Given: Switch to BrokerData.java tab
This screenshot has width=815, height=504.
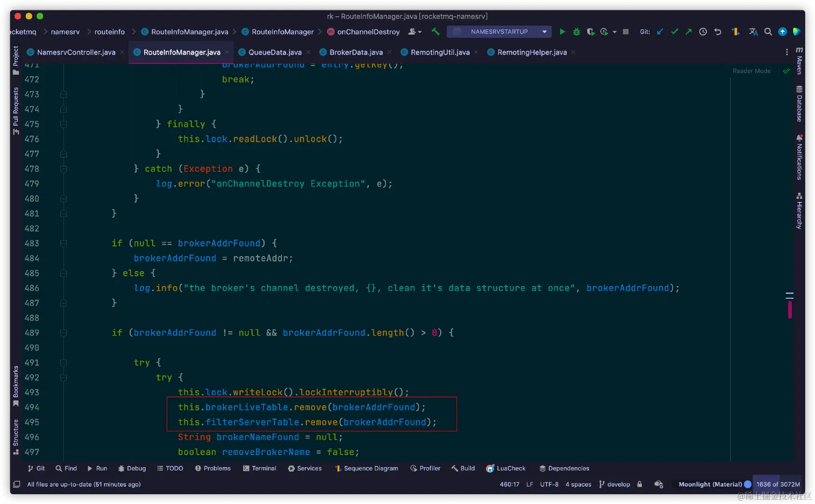Looking at the screenshot, I should click(x=356, y=52).
